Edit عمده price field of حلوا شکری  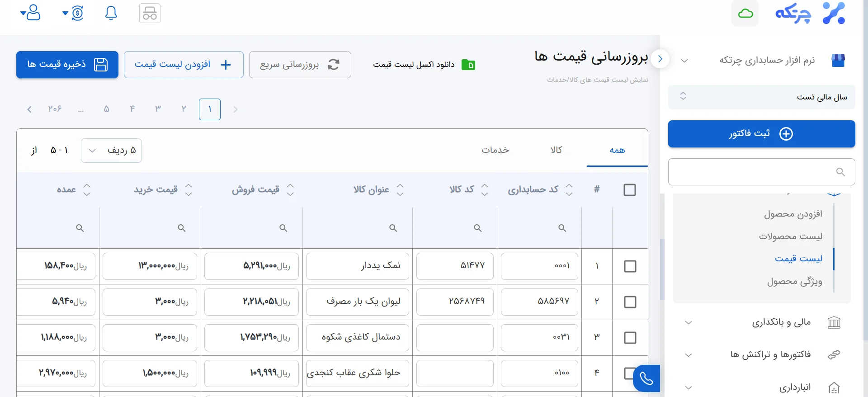pyautogui.click(x=56, y=373)
